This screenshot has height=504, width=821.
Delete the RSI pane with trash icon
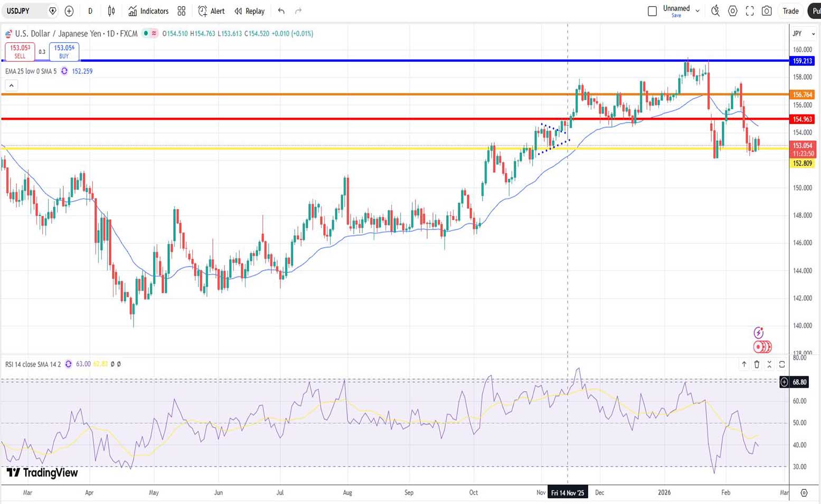(x=757, y=364)
